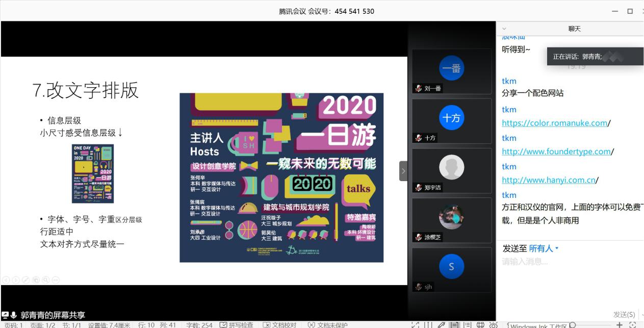
Task: Select the 十方 participant avatar
Action: 452,118
